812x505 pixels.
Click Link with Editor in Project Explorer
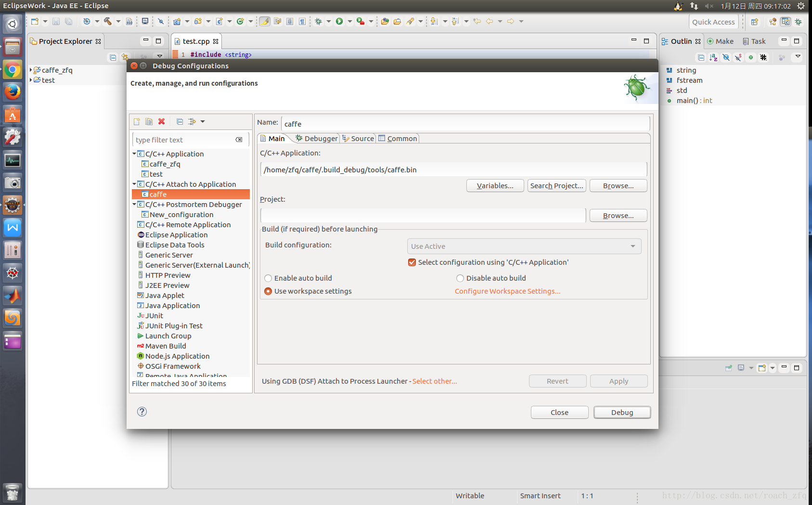click(125, 57)
